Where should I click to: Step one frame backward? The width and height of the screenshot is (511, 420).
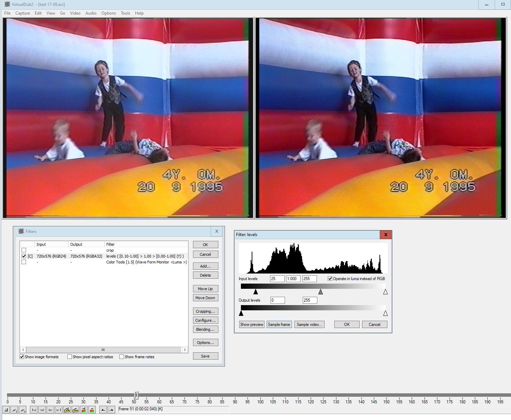point(42,410)
